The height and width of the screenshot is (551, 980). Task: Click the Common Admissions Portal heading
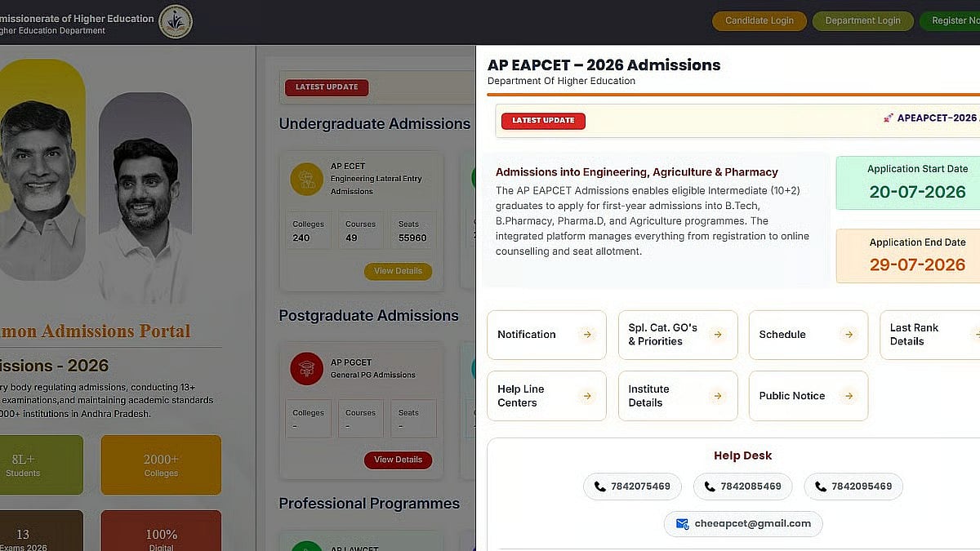pos(95,331)
